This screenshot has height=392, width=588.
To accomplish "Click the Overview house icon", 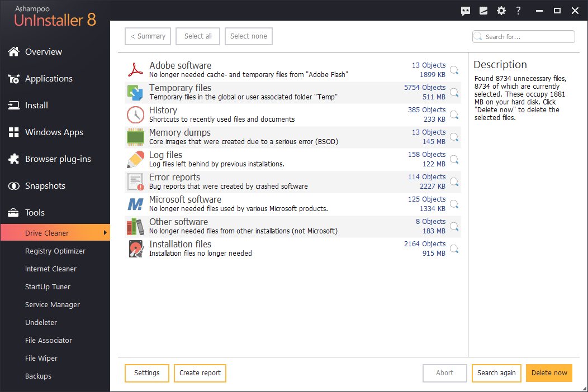I will click(x=13, y=52).
